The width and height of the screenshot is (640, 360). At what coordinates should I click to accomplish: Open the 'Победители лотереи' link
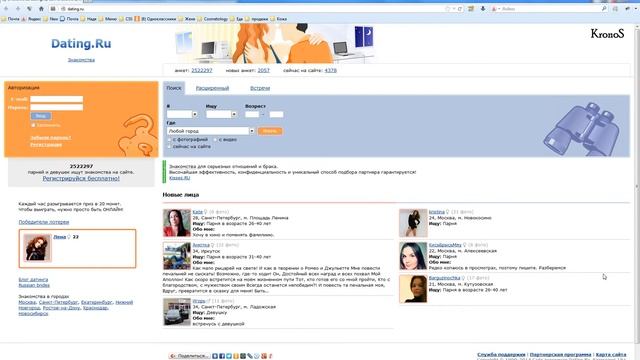(44, 222)
